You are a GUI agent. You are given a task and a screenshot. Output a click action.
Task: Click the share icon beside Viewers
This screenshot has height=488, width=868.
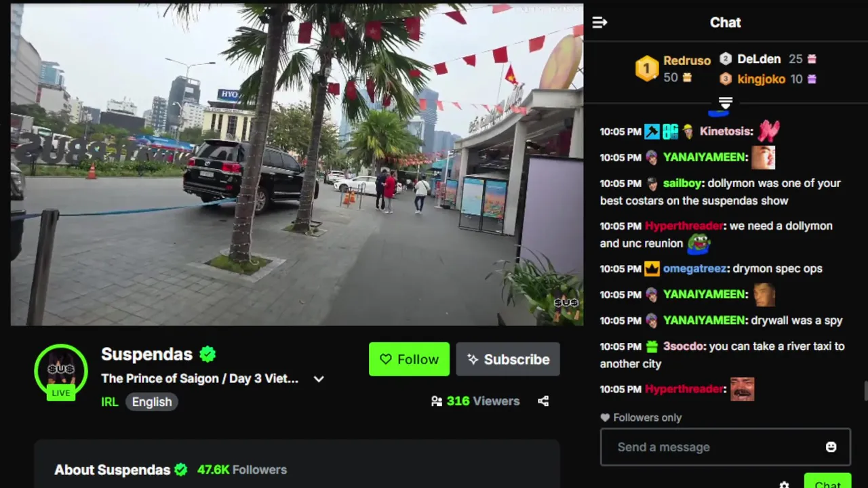(x=543, y=401)
